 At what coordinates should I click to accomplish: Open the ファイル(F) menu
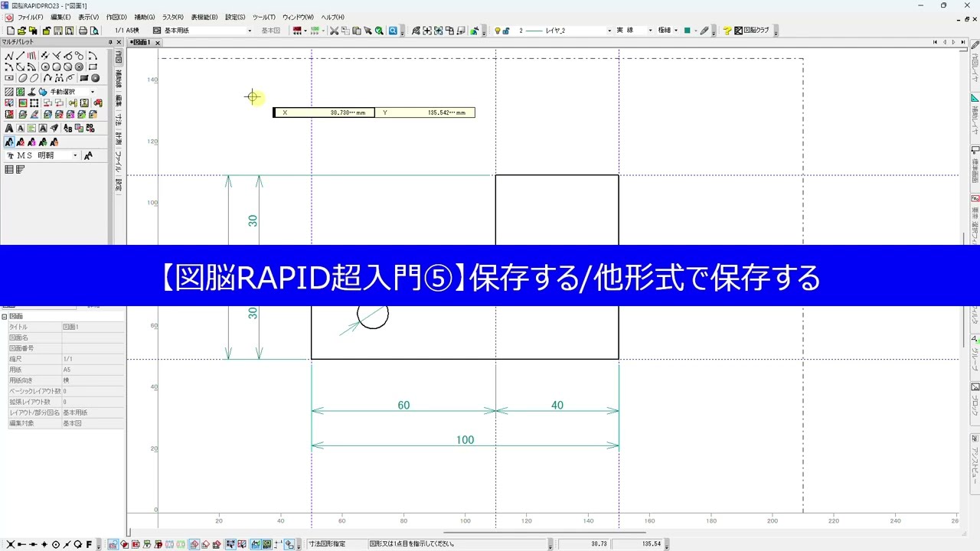[x=31, y=17]
